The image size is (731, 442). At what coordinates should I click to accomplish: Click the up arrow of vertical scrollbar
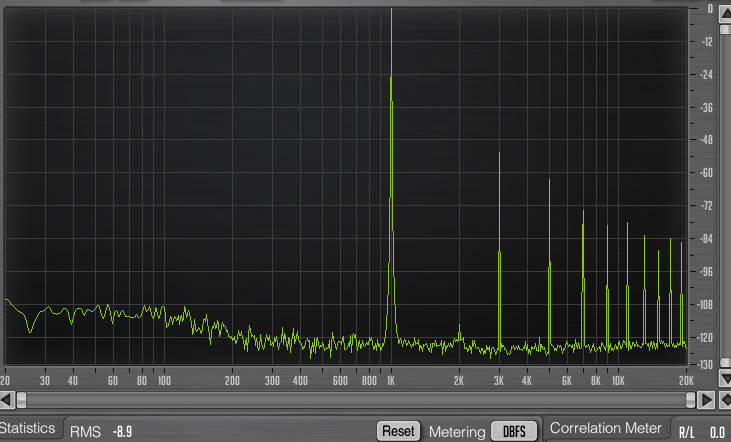(725, 14)
